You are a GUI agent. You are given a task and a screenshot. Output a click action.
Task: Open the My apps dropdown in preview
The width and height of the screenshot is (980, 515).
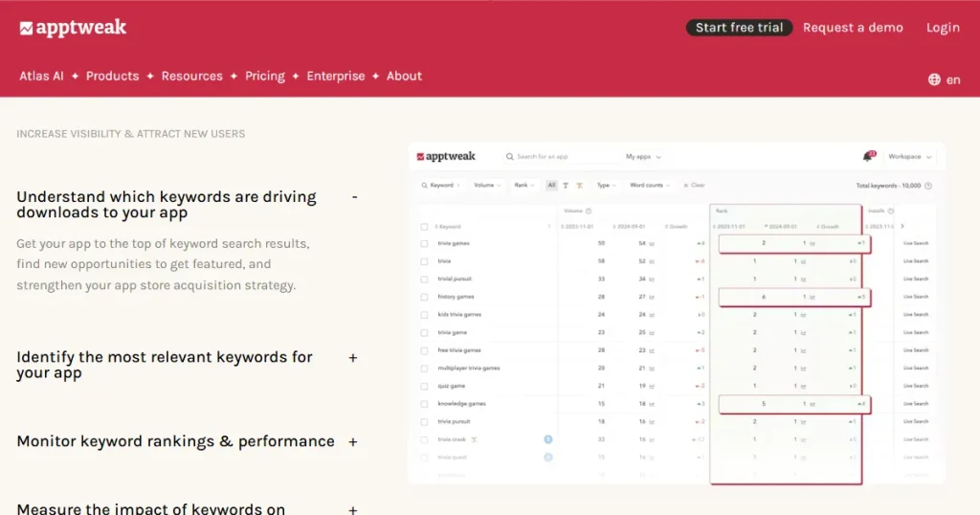[x=643, y=157]
